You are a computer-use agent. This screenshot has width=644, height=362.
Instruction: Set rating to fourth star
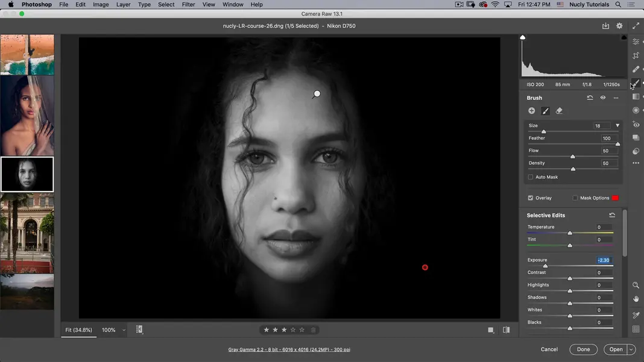293,330
